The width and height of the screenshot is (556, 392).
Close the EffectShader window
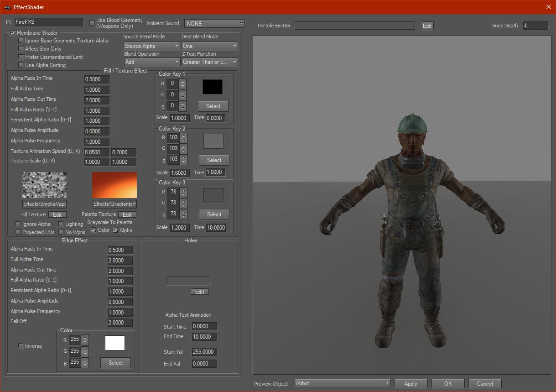pyautogui.click(x=548, y=7)
